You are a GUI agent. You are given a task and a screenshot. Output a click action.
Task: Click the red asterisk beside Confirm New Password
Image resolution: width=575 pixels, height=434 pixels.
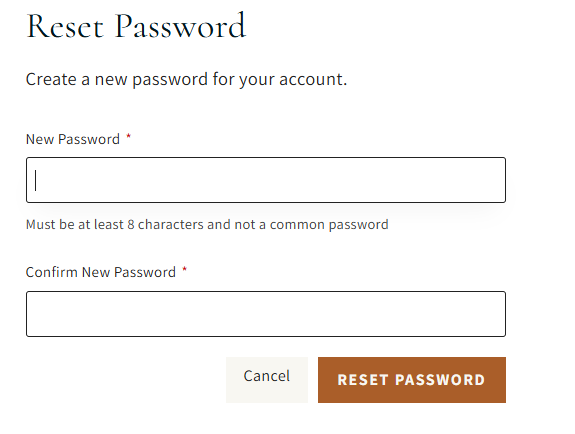tap(185, 270)
